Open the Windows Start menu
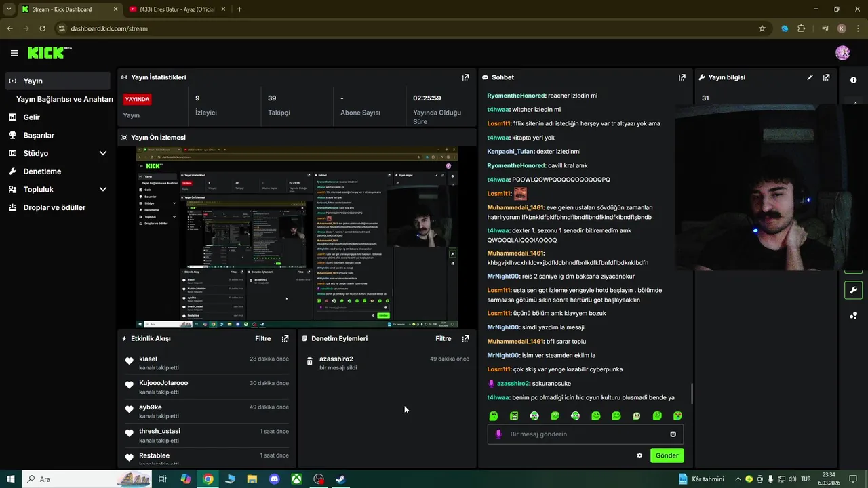Image resolution: width=868 pixels, height=488 pixels. [x=11, y=479]
